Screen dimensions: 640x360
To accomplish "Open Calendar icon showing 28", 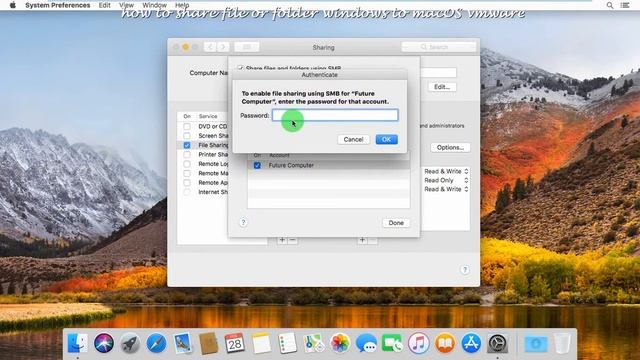I will point(235,343).
